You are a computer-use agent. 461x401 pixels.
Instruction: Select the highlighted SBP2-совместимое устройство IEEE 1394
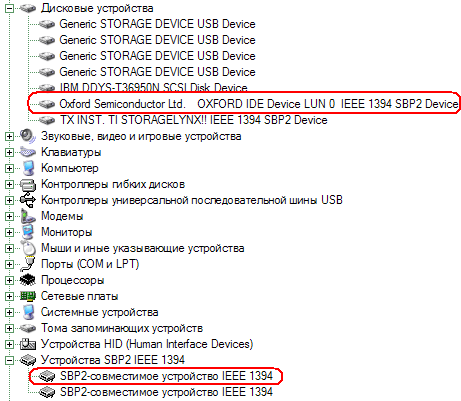(166, 376)
